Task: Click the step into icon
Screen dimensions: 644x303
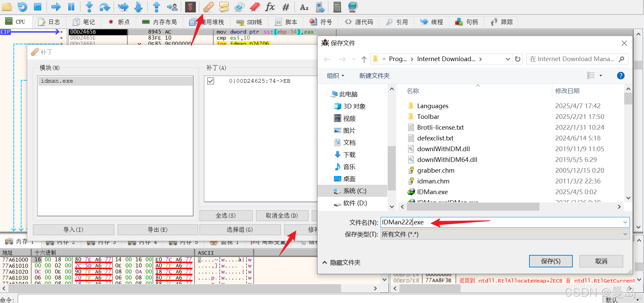Action: [89, 6]
